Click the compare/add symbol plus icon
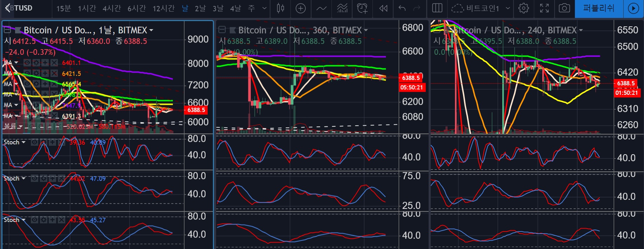The image size is (644, 249). point(301,8)
